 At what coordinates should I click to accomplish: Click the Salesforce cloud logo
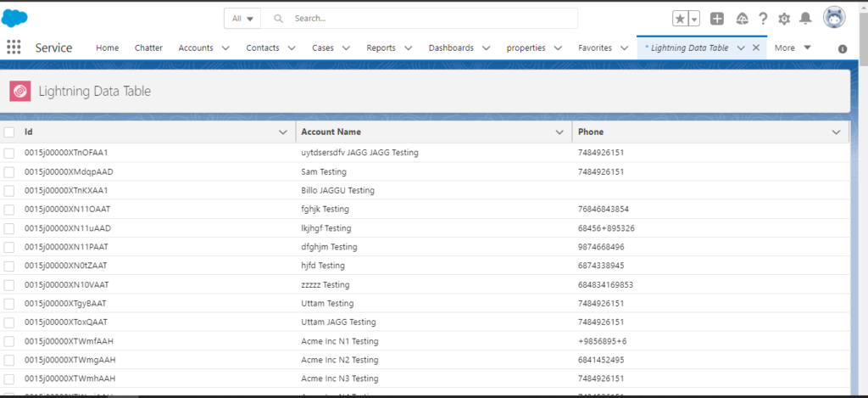click(x=14, y=19)
